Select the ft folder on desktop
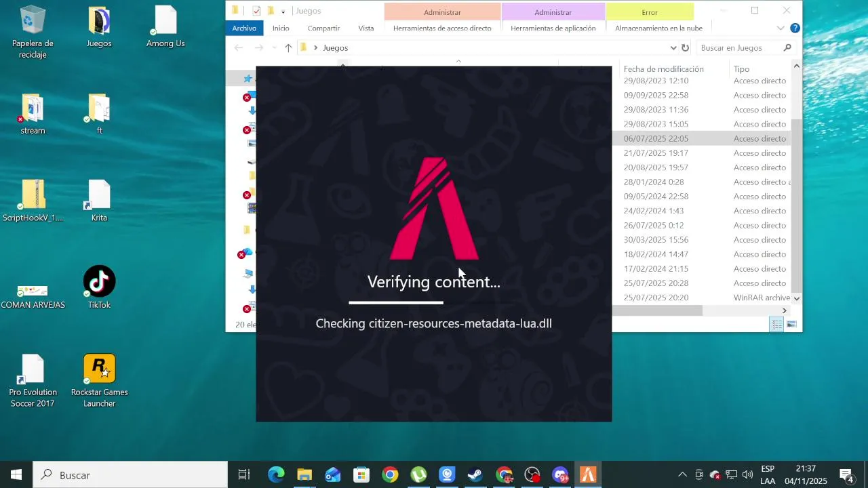 [99, 114]
